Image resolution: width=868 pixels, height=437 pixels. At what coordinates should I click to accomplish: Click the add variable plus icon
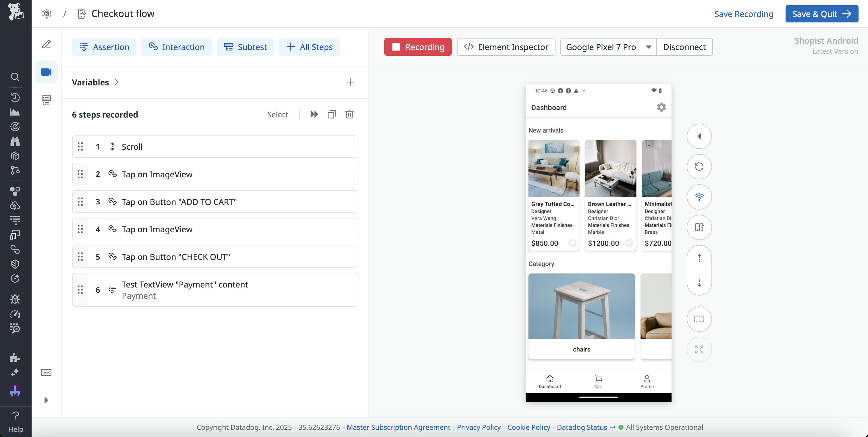pos(350,82)
